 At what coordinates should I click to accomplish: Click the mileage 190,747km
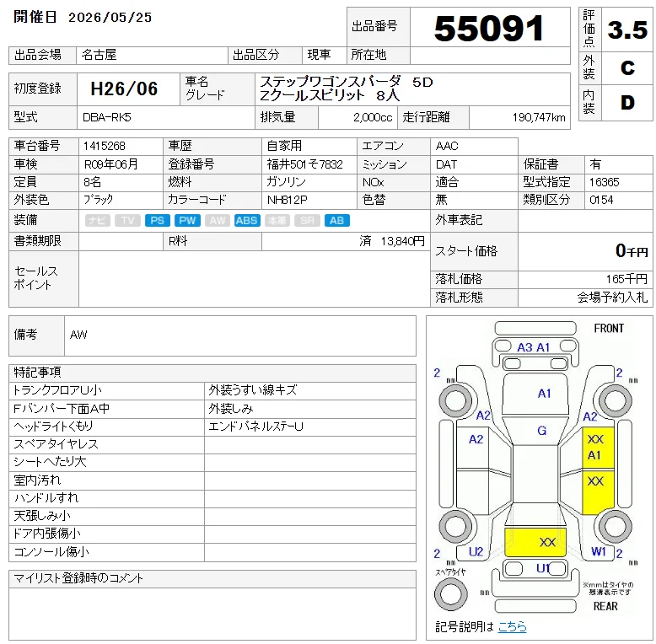(539, 117)
